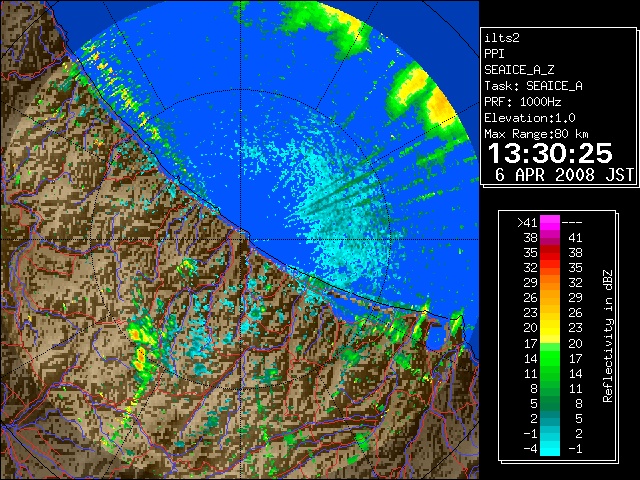Click the 'PPI' scan type text
Viewport: 640px width, 480px height.
coord(494,54)
